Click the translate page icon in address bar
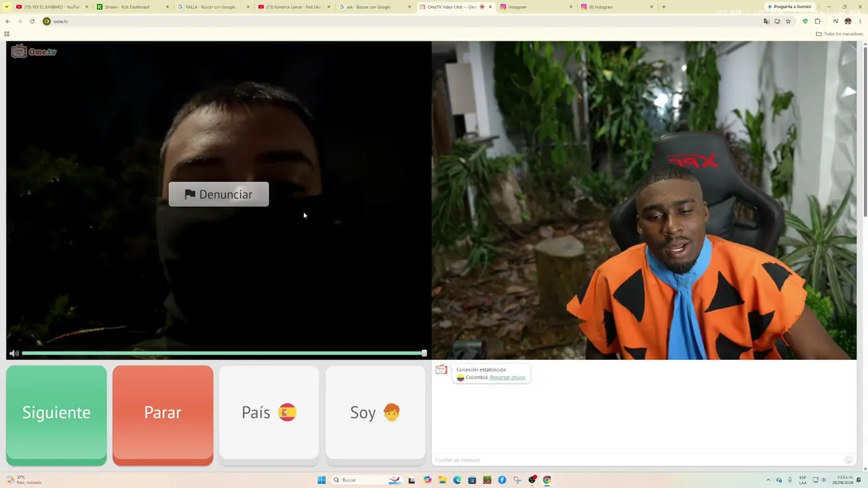 click(766, 22)
